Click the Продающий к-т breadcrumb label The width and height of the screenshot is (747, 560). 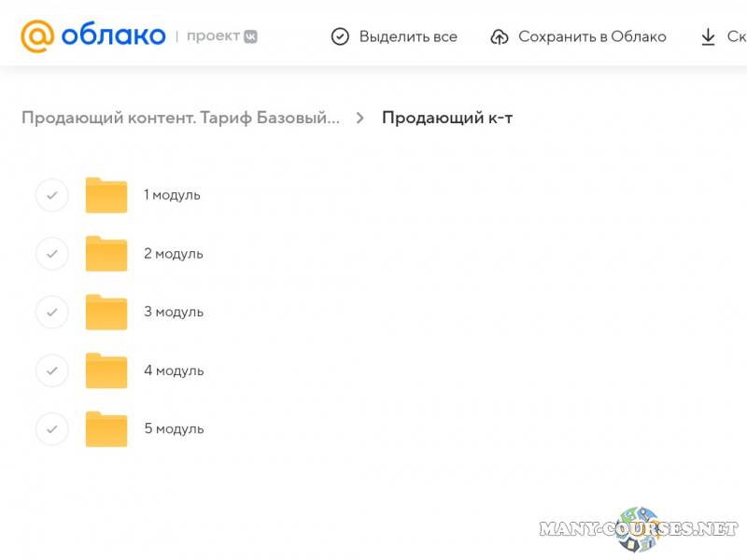tap(446, 118)
